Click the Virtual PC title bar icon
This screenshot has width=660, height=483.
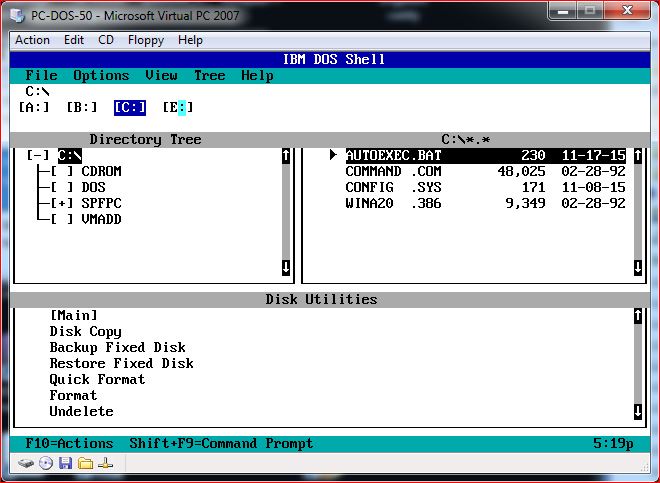point(17,16)
